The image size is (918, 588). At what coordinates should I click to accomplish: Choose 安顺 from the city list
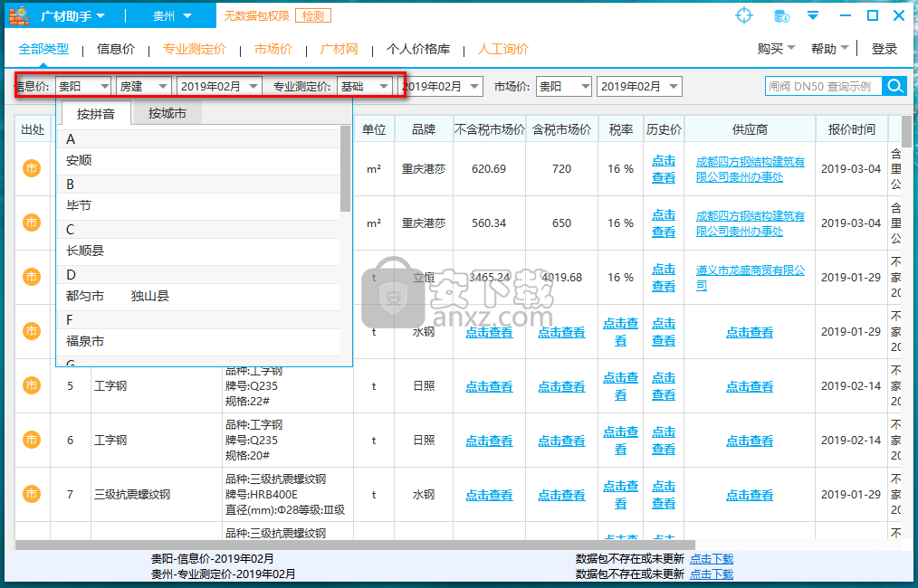79,160
